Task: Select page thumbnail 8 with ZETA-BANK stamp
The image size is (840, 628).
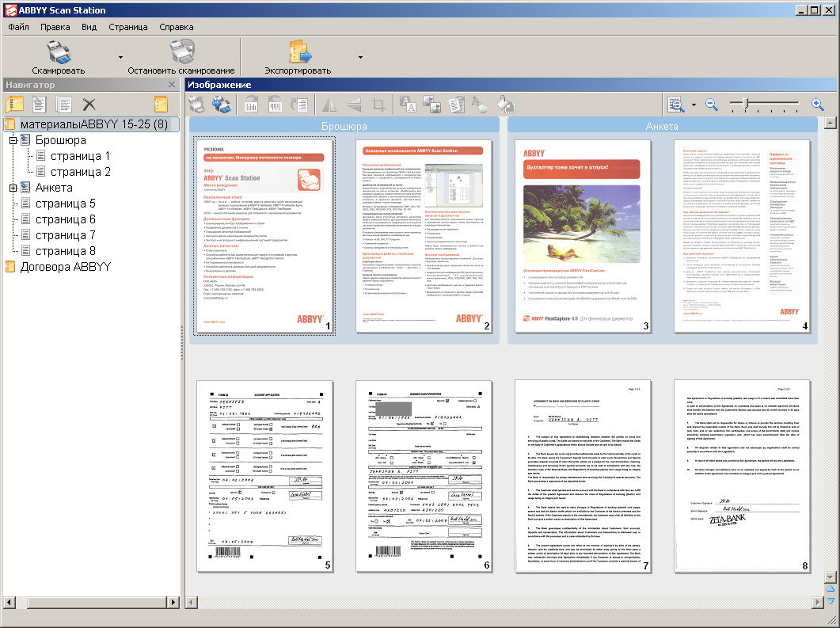Action: [x=742, y=476]
